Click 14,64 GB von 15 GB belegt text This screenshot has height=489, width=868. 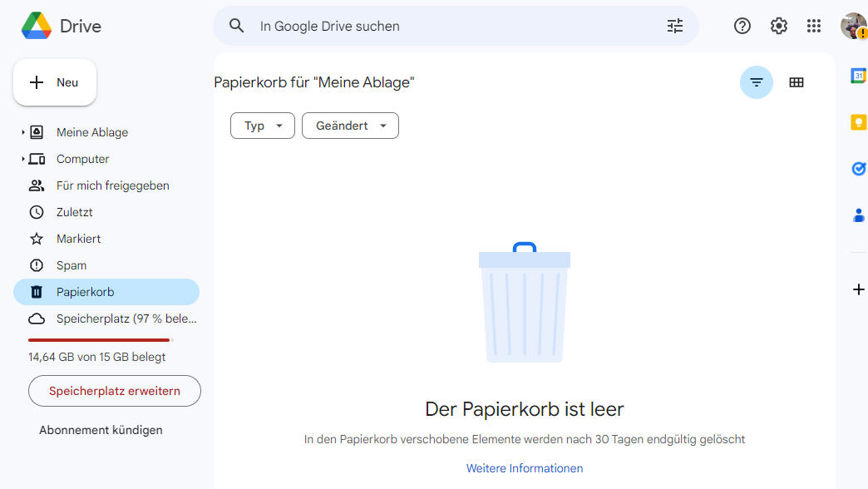pyautogui.click(x=97, y=358)
